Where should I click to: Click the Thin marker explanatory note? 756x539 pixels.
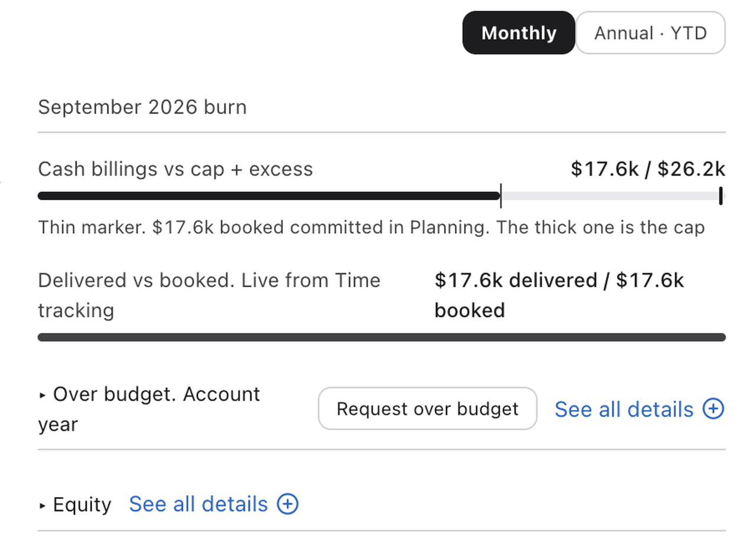click(372, 228)
